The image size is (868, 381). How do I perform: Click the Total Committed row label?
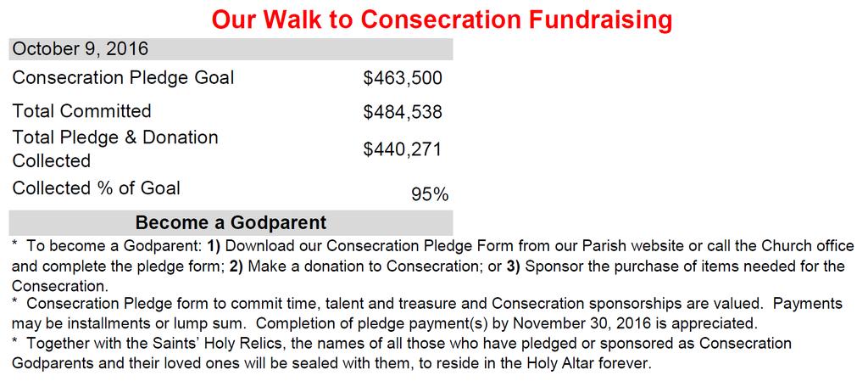click(x=81, y=111)
